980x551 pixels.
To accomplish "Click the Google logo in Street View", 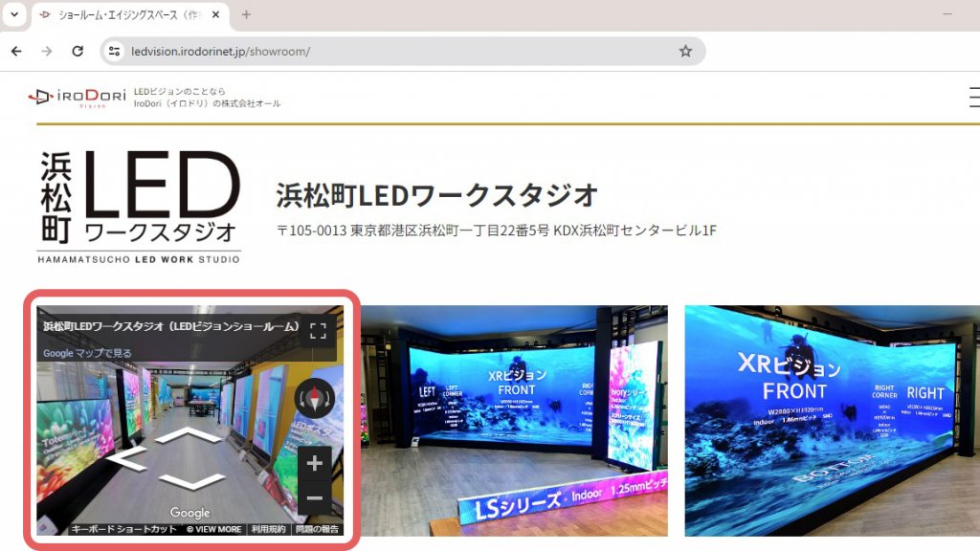I will [x=190, y=513].
